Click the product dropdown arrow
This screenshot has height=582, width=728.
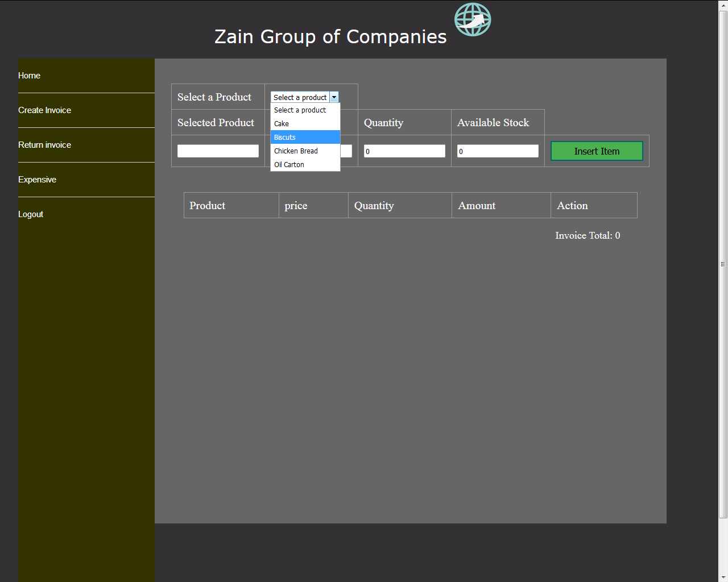tap(334, 97)
